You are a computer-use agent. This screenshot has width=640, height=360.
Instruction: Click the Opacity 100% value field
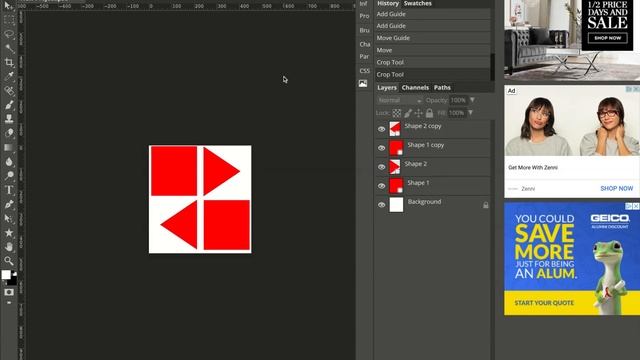tap(458, 100)
